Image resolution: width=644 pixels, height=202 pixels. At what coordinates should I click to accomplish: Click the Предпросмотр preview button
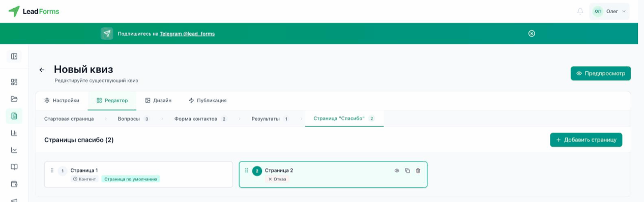click(601, 73)
